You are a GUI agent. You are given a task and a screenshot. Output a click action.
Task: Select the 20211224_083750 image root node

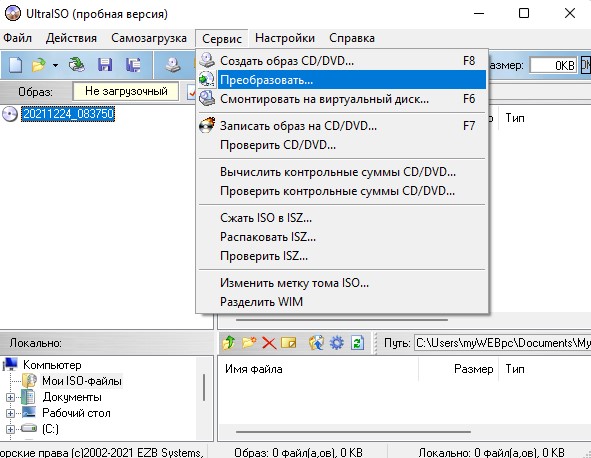pyautogui.click(x=68, y=114)
